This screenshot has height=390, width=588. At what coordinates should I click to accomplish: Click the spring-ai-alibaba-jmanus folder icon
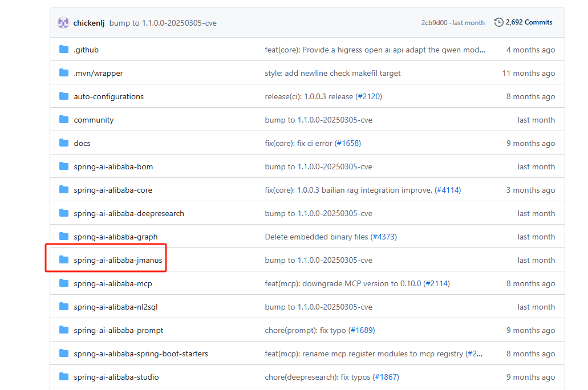pyautogui.click(x=64, y=260)
